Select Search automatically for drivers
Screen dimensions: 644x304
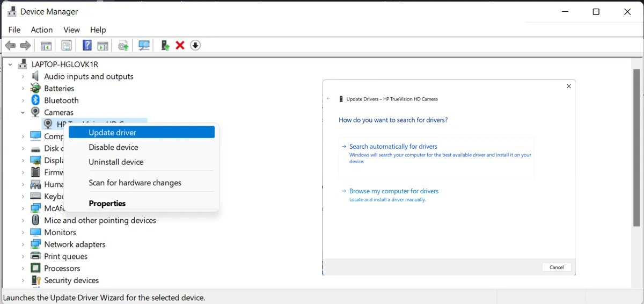point(436,158)
